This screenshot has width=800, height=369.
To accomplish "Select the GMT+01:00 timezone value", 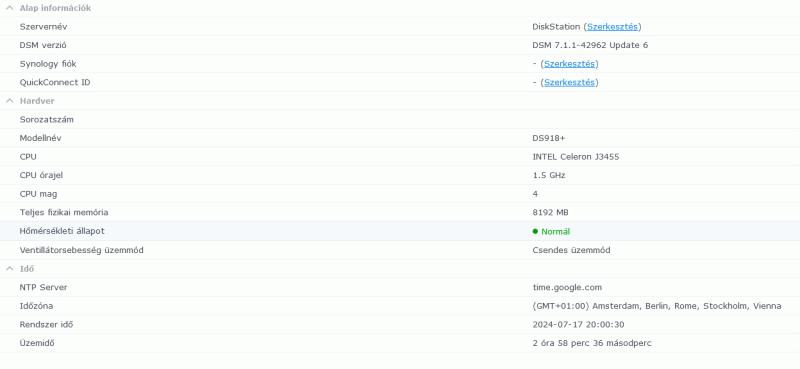I will 657,306.
